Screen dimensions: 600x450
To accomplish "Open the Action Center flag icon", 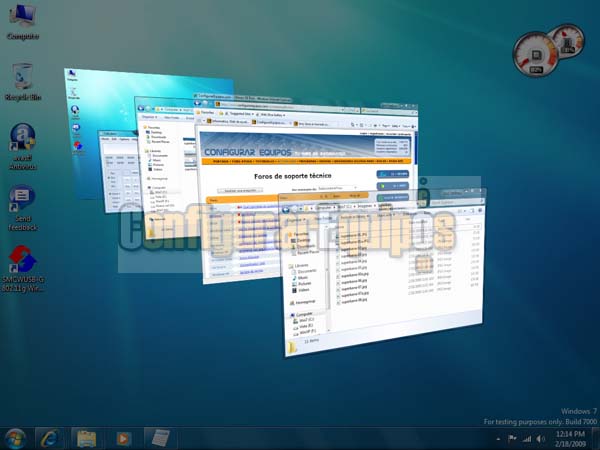I will click(x=512, y=439).
